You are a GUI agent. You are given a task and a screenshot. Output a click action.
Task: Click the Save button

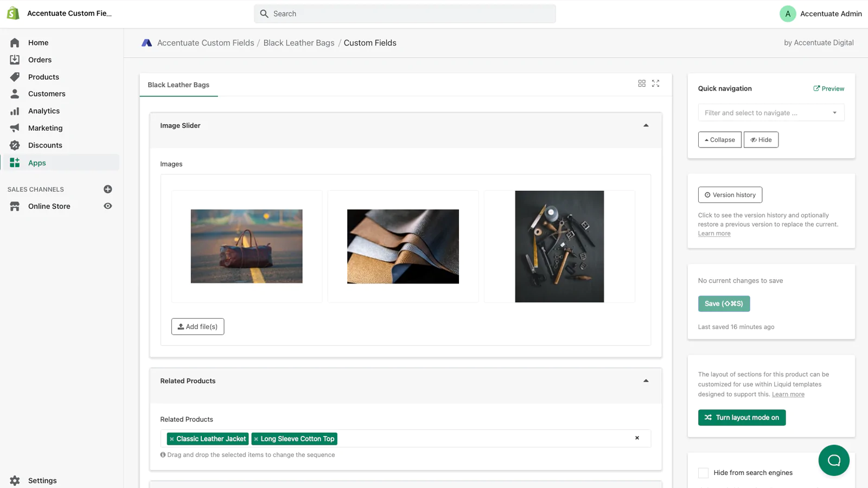(724, 304)
